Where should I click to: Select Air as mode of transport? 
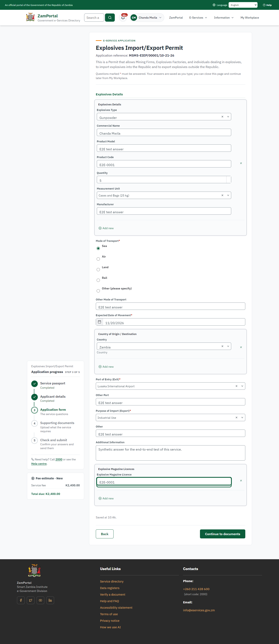(98, 259)
